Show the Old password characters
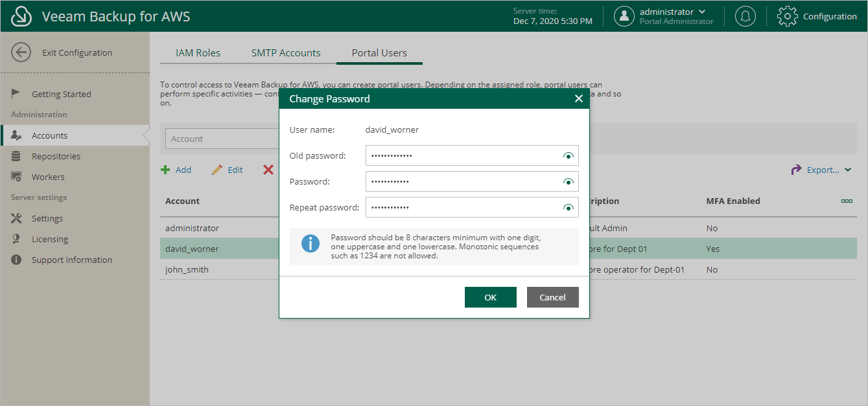Image resolution: width=868 pixels, height=406 pixels. (569, 155)
